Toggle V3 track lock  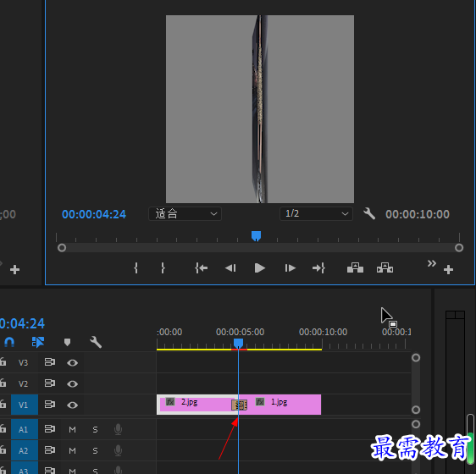pos(3,362)
